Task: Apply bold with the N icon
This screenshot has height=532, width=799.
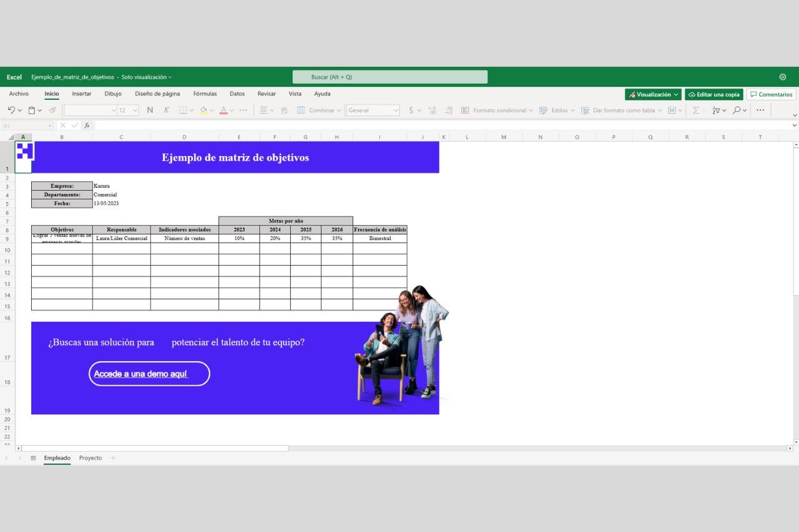Action: tap(149, 110)
